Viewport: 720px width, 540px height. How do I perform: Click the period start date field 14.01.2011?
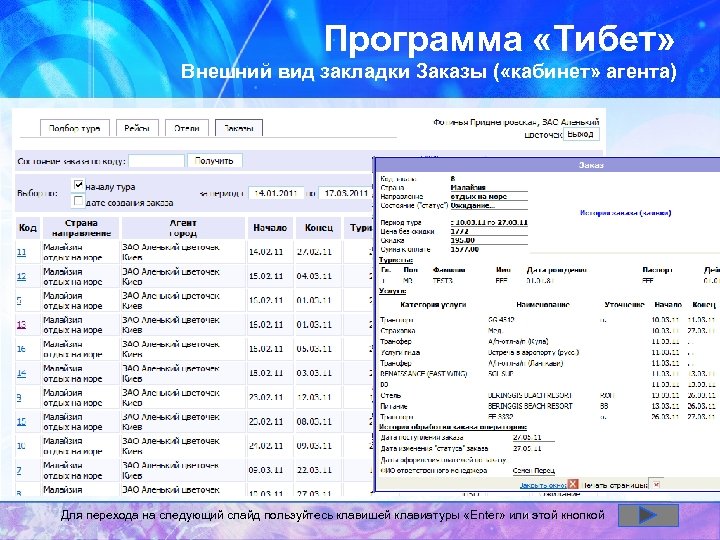276,193
